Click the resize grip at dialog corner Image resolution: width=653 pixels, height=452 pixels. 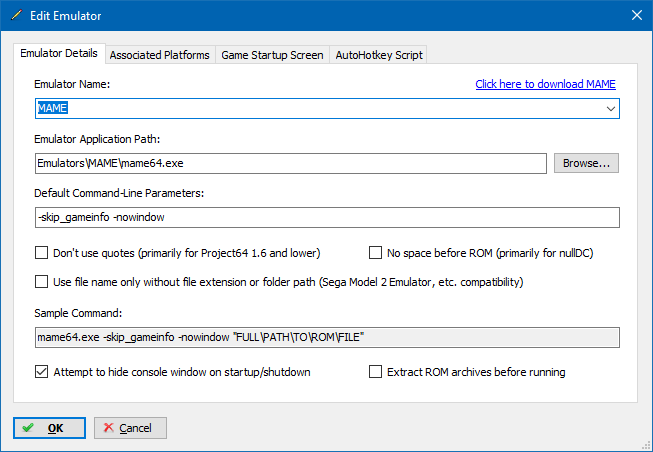coord(646,446)
